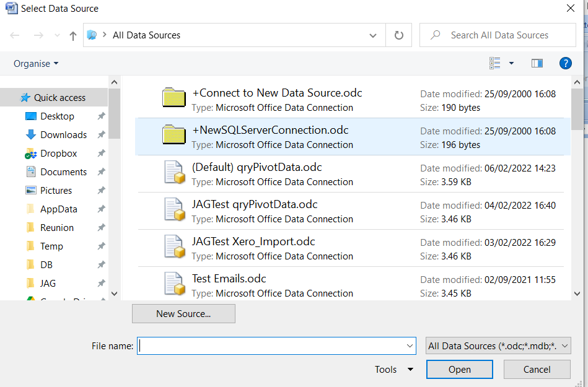Select +NewSQLServerConnection.odc file name

click(x=270, y=130)
